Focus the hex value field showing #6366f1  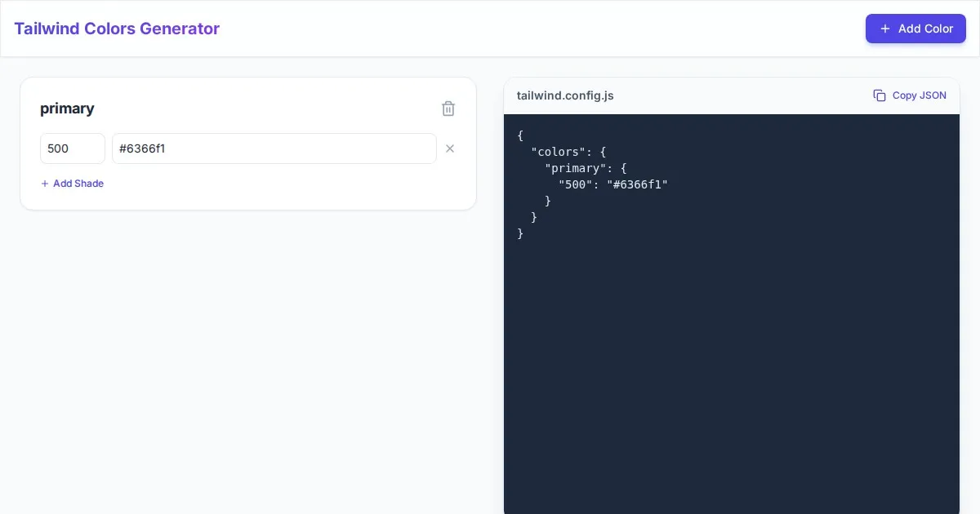(274, 148)
